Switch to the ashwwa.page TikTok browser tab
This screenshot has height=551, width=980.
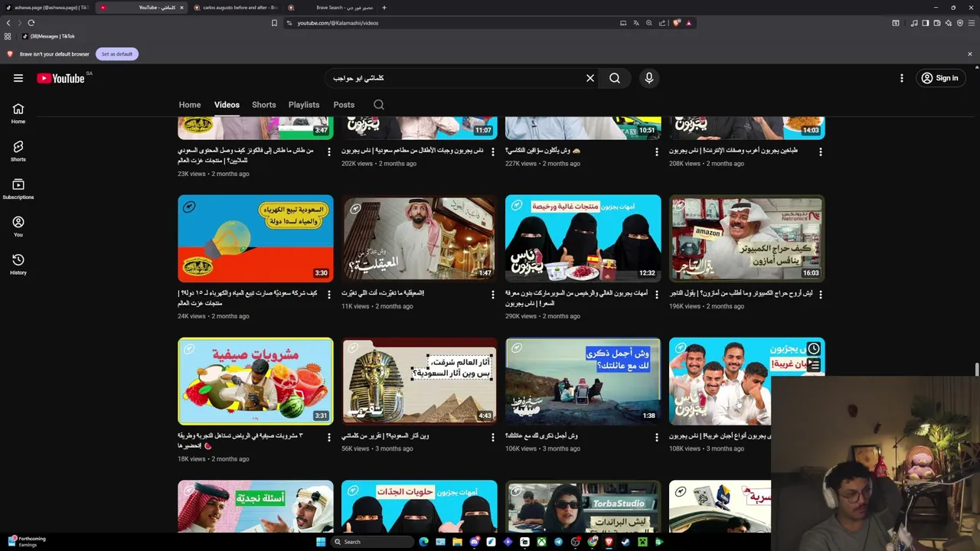(47, 8)
